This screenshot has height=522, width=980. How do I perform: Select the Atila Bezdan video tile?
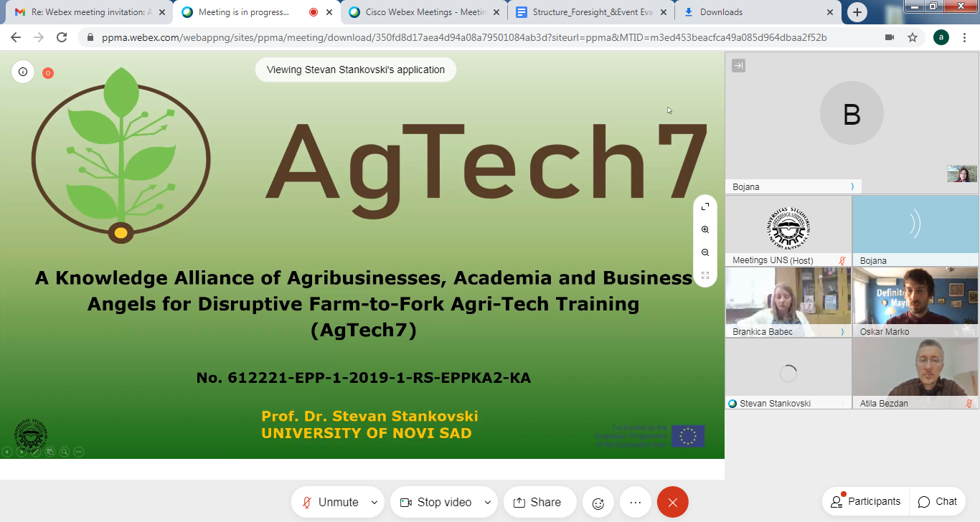pos(915,374)
